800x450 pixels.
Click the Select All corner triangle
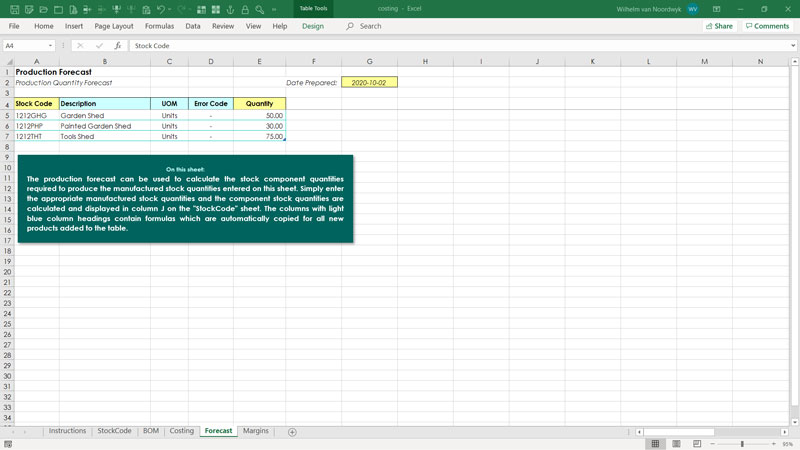pyautogui.click(x=8, y=61)
